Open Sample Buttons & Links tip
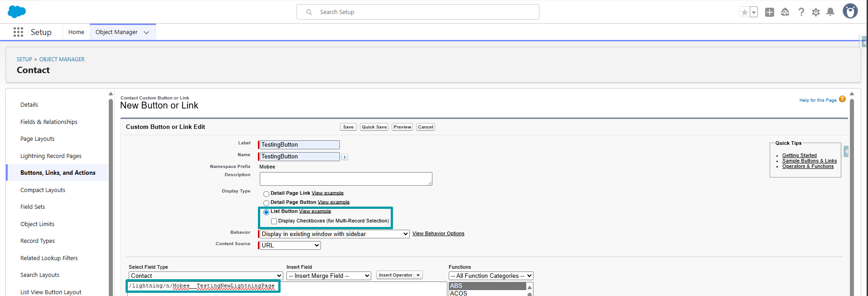Screen dimensions: 868x296 (810, 161)
